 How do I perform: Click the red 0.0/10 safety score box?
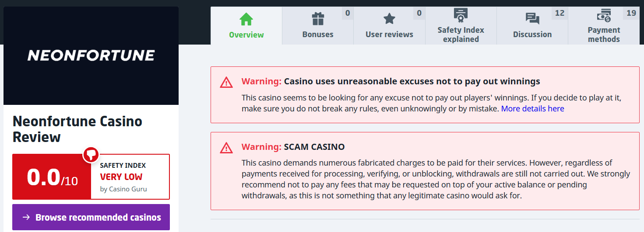click(x=52, y=177)
